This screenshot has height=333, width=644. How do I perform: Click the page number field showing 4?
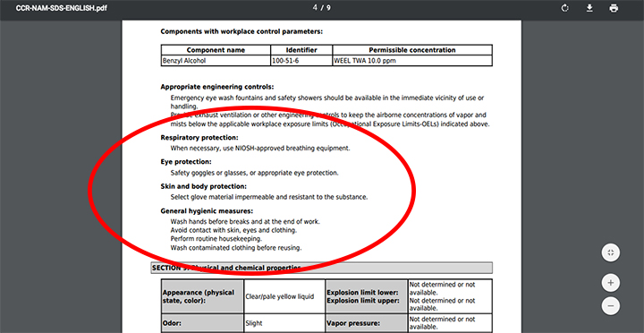tap(315, 8)
